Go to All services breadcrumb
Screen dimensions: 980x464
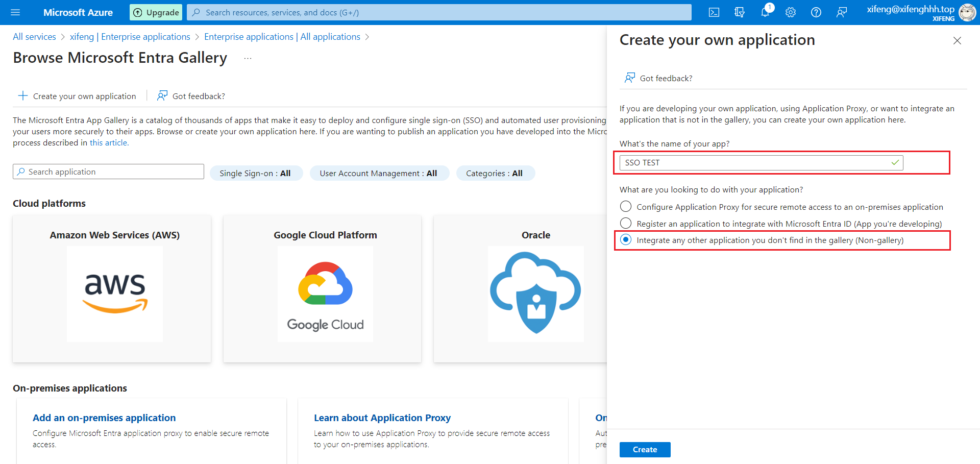34,37
